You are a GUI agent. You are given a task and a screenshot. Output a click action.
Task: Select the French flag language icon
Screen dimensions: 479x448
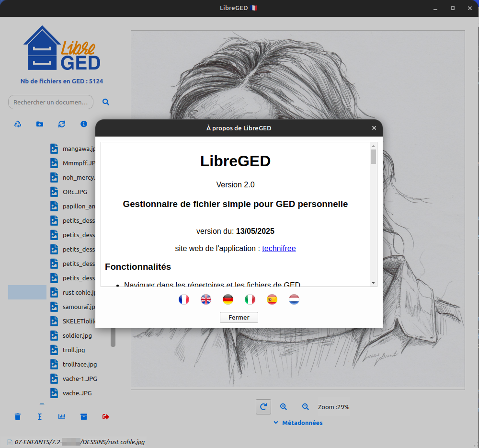pyautogui.click(x=183, y=299)
